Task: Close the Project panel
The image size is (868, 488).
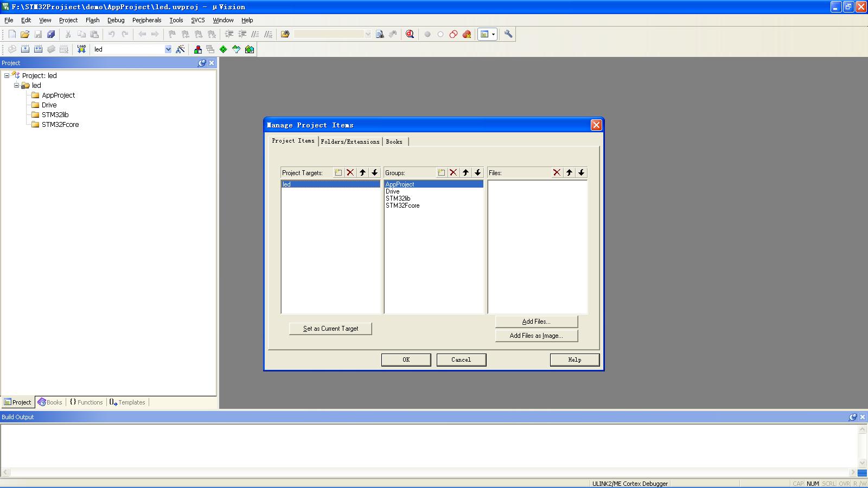Action: click(x=212, y=63)
